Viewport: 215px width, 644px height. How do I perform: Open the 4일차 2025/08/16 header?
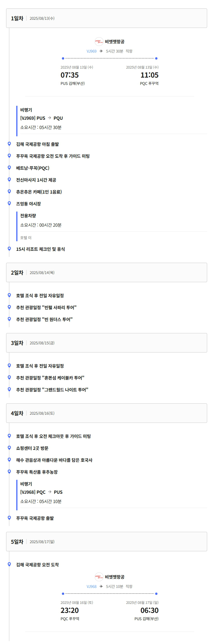[x=107, y=413]
